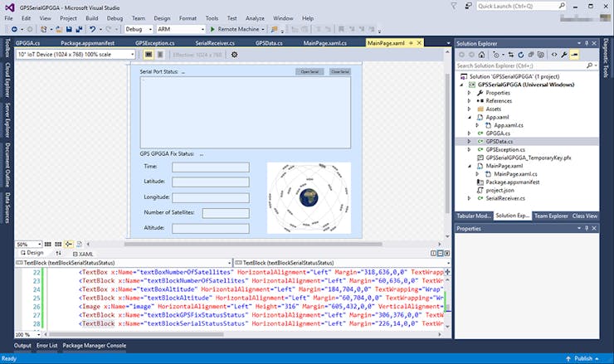This screenshot has width=614, height=364.
Task: Switch to the GPGGA.cs tab
Action: 27,43
